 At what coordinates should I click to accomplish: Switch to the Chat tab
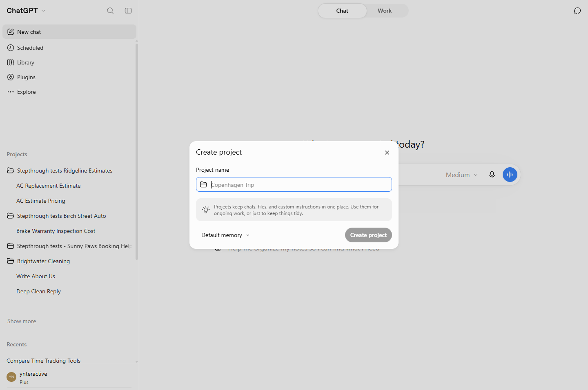click(x=342, y=11)
